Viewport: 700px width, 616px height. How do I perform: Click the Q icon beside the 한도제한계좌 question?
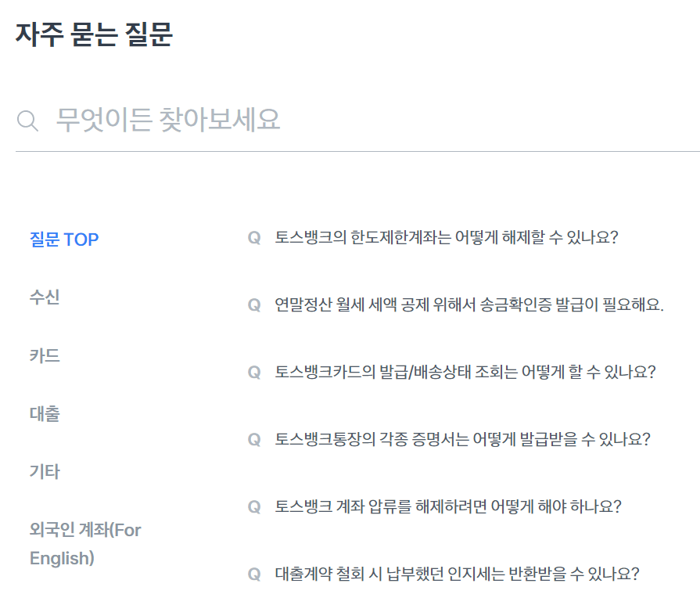(x=253, y=238)
